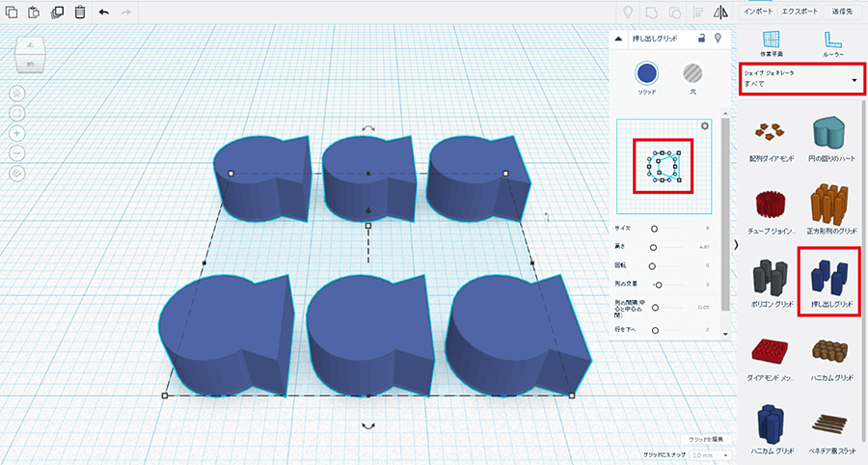
Task: Click the view cube at top-left
Action: click(x=29, y=55)
